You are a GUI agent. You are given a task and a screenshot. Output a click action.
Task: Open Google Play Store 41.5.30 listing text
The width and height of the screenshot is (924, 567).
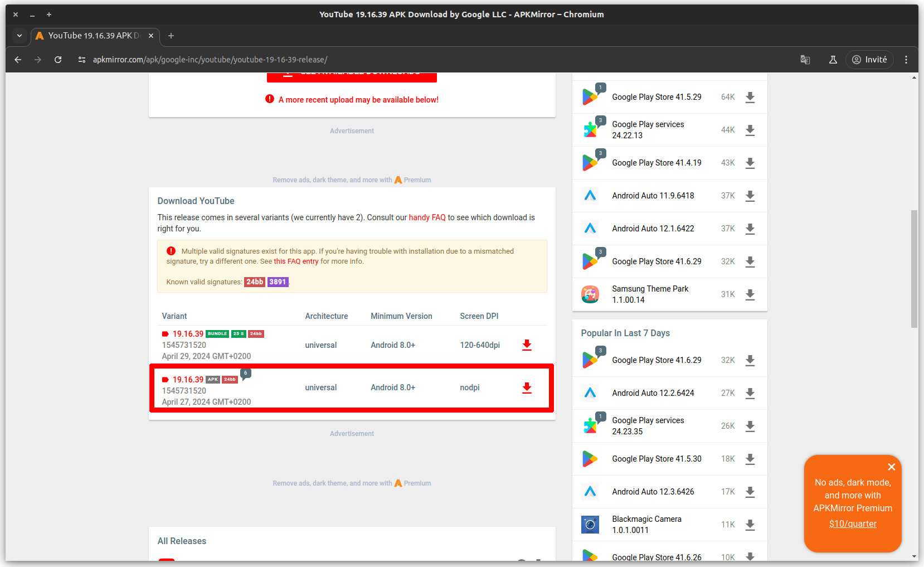[x=656, y=459]
